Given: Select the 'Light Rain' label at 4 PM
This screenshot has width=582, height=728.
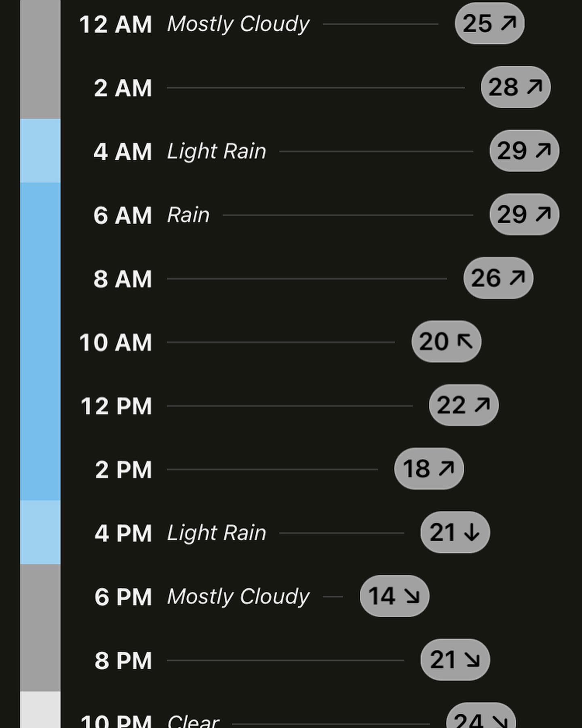Looking at the screenshot, I should pos(217,533).
